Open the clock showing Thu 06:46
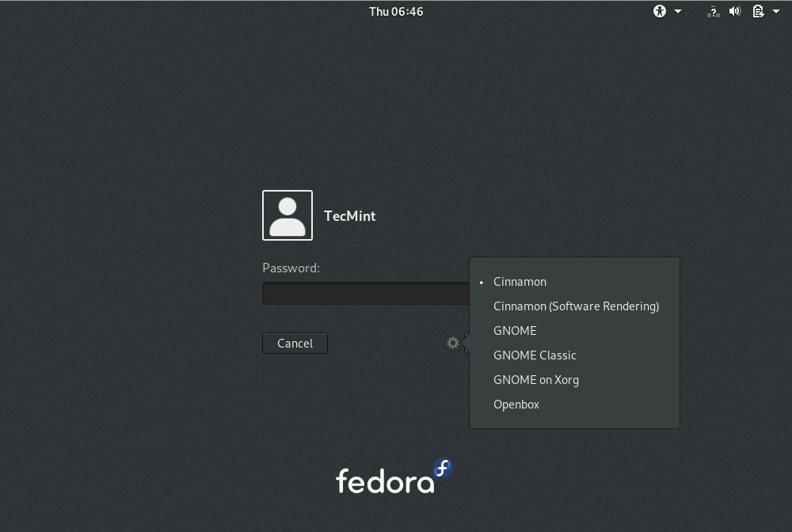The width and height of the screenshot is (792, 532). point(396,11)
